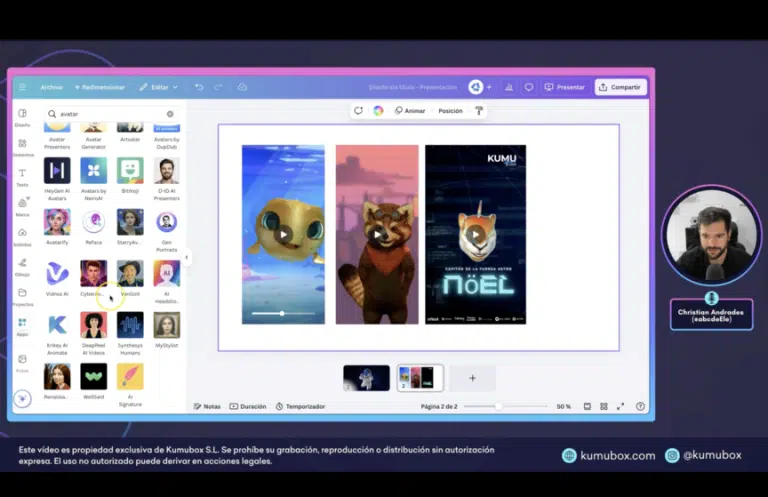Open the comments speech bubble icon

click(x=529, y=87)
